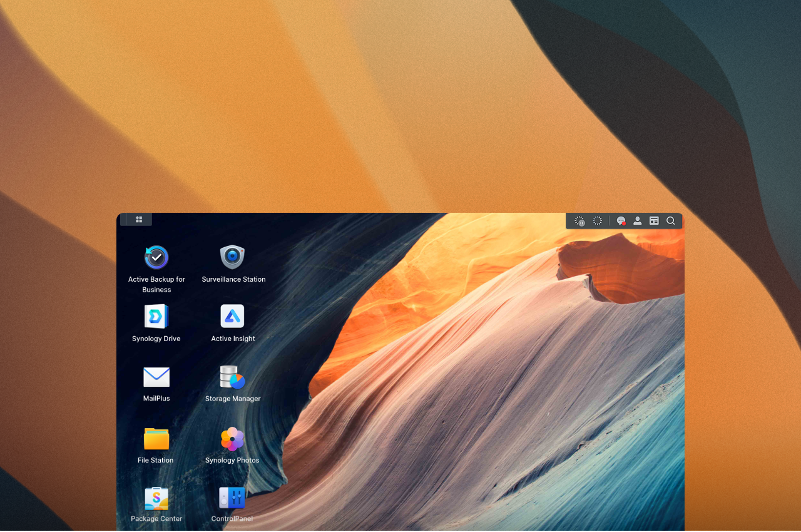Click the "Synology Drive" desktop label

156,339
